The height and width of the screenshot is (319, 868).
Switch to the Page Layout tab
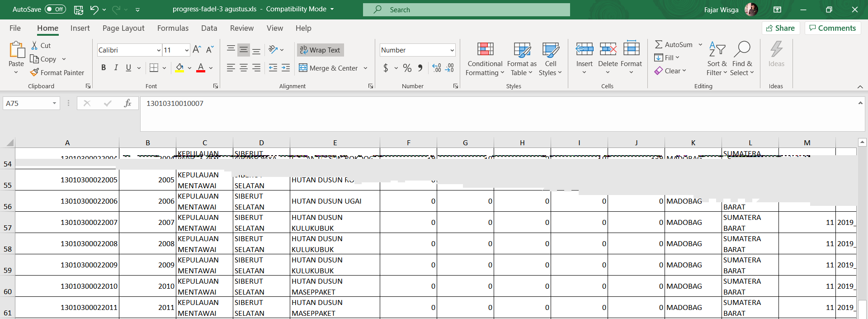tap(123, 28)
